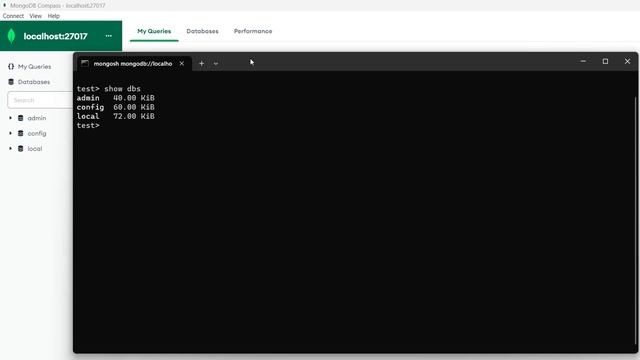Open the terminal profile dropdown arrow

tap(216, 64)
